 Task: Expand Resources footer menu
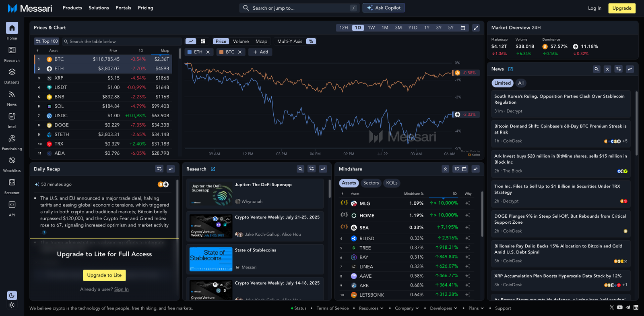point(371,308)
